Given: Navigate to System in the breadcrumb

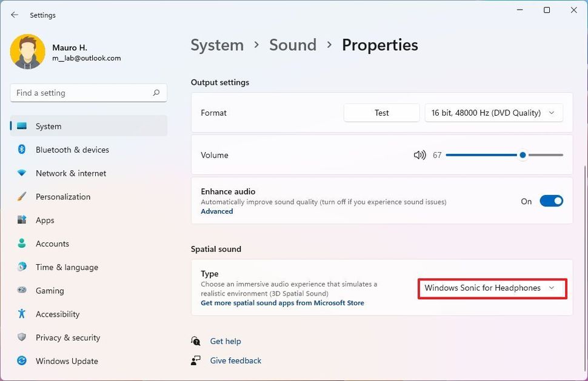Looking at the screenshot, I should [217, 45].
